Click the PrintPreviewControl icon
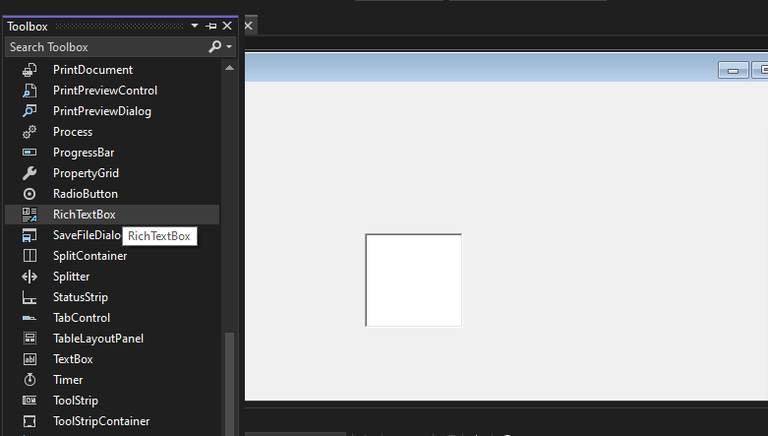768x436 pixels. (x=29, y=91)
